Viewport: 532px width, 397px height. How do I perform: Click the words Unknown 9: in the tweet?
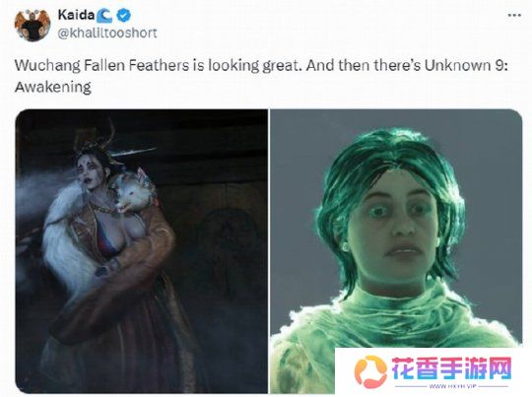[466, 65]
